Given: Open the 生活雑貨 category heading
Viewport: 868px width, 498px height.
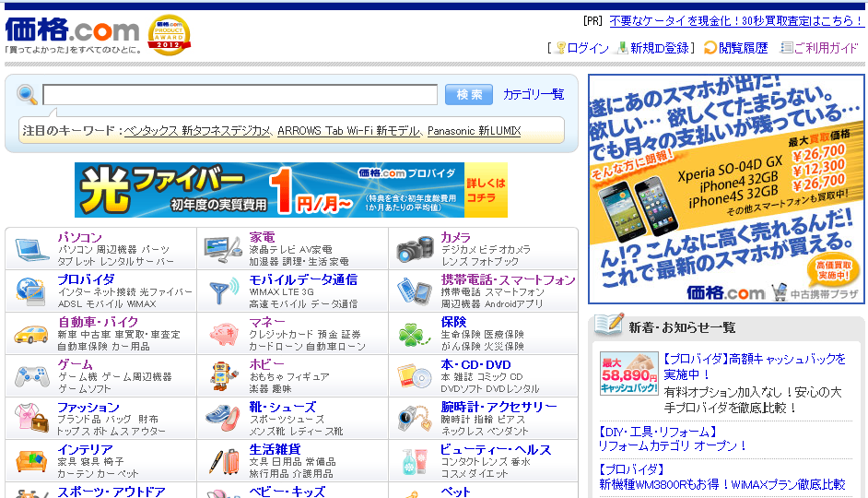Looking at the screenshot, I should coord(276,449).
